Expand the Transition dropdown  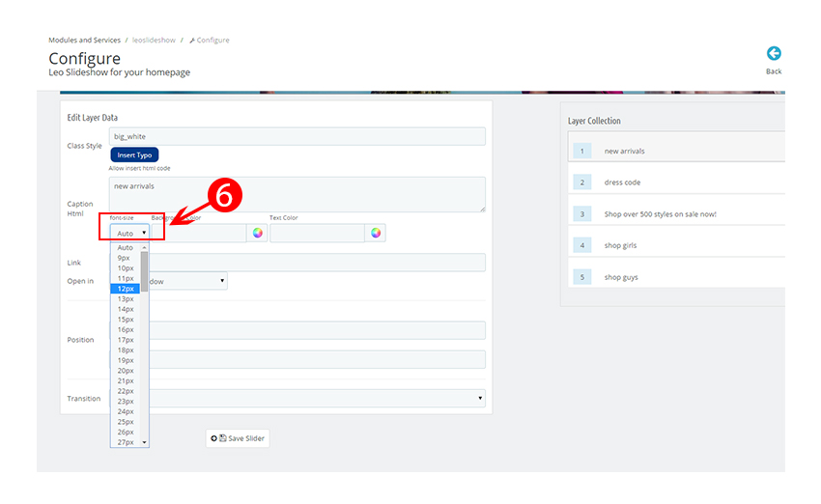(x=319, y=398)
